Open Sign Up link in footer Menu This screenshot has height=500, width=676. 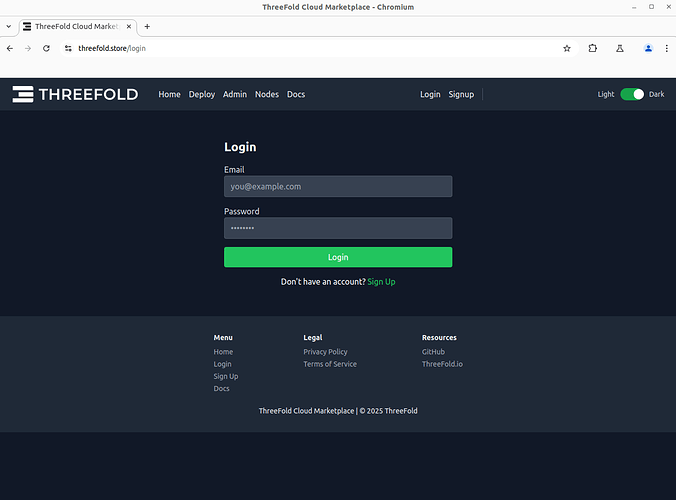(225, 376)
